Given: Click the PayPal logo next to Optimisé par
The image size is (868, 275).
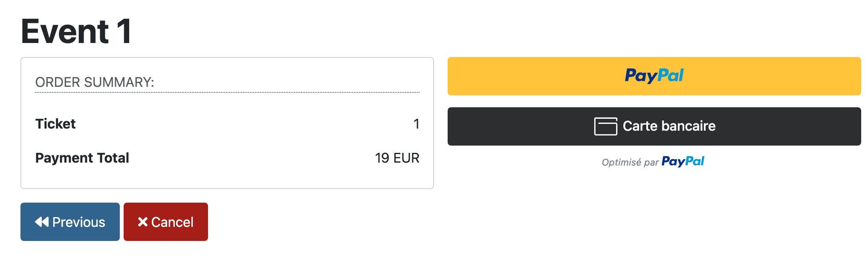Looking at the screenshot, I should point(683,161).
